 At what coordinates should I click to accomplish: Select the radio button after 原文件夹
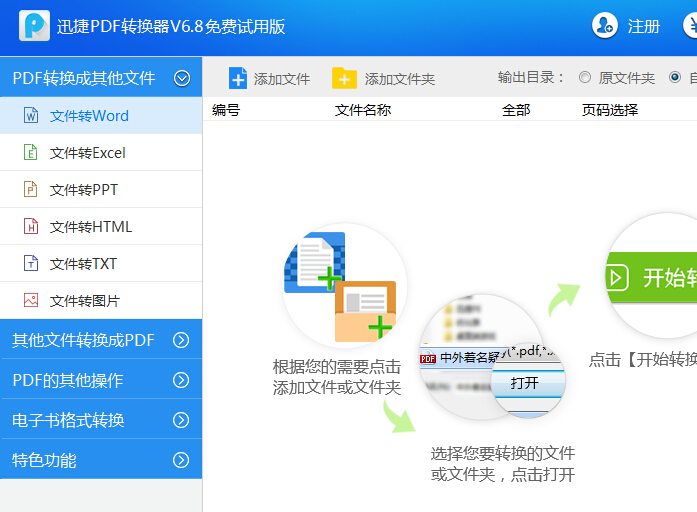pos(675,77)
